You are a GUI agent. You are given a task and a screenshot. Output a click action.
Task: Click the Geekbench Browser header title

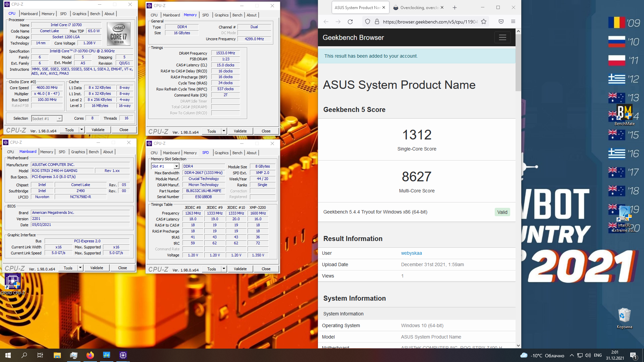353,38
